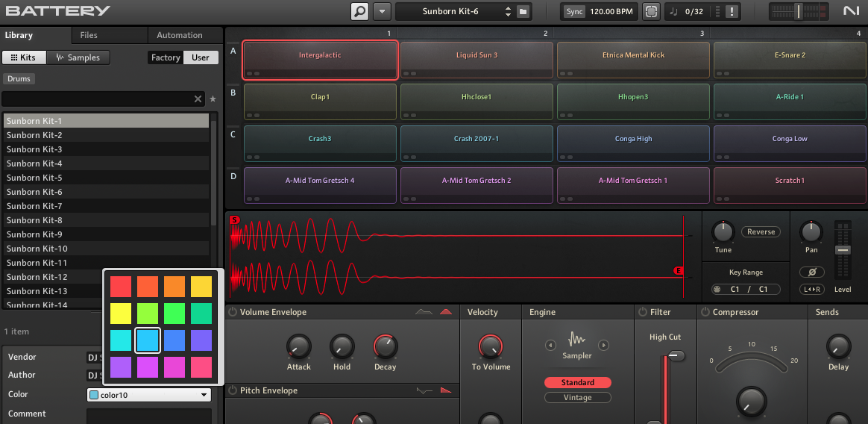
Task: Click row A header label
Action: 233,51
